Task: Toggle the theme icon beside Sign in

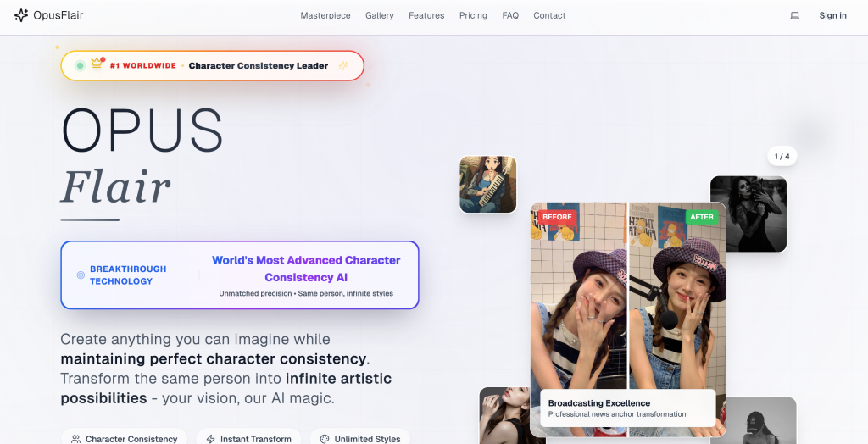Action: 794,15
